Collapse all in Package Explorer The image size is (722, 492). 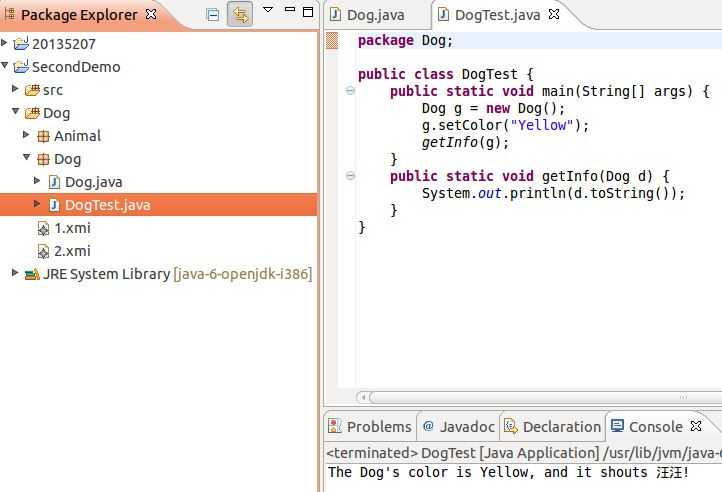point(213,15)
